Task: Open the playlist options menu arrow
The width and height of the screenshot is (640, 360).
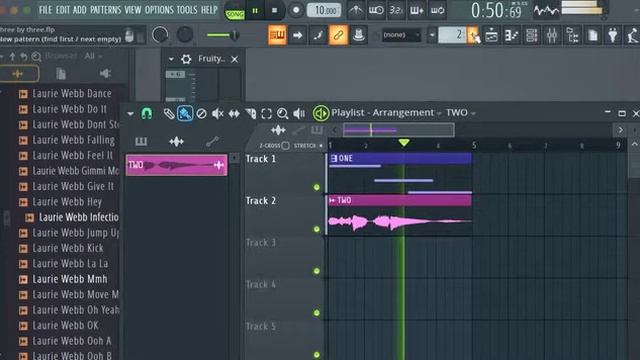Action: pyautogui.click(x=130, y=113)
